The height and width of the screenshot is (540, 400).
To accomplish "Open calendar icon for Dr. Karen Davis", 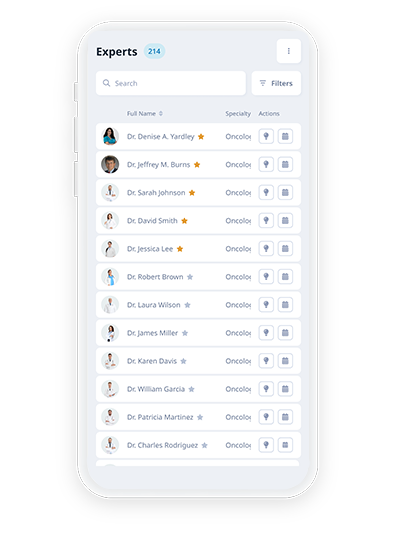I will pyautogui.click(x=285, y=361).
